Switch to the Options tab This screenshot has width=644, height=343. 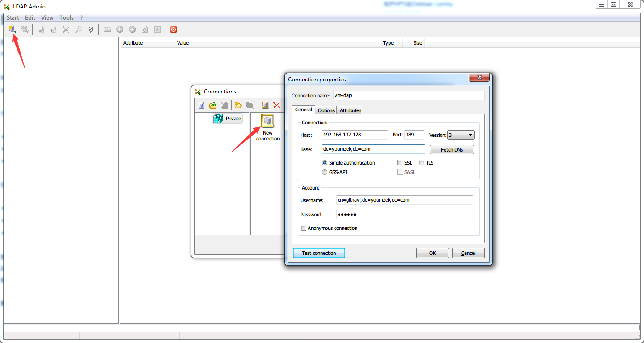click(326, 110)
